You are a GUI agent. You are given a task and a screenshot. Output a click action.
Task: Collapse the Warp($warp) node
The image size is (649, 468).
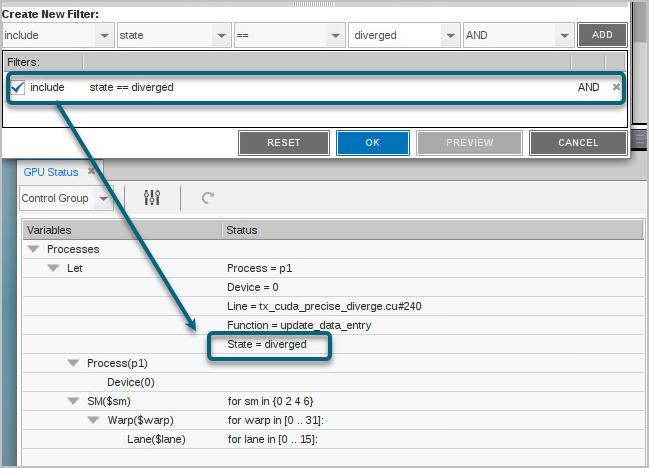point(93,420)
